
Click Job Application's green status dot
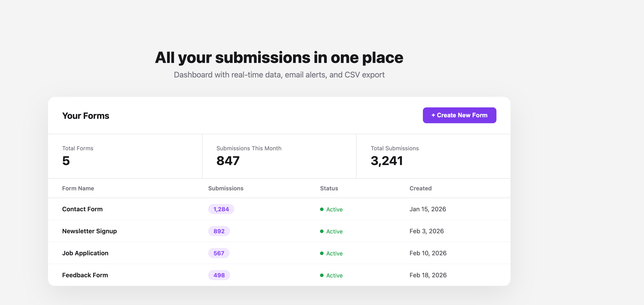tap(322, 253)
